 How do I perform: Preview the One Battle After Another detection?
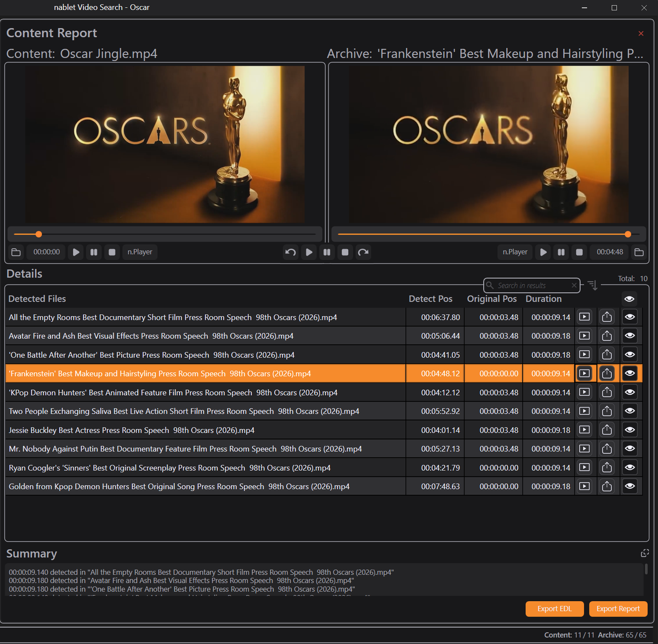coord(585,355)
